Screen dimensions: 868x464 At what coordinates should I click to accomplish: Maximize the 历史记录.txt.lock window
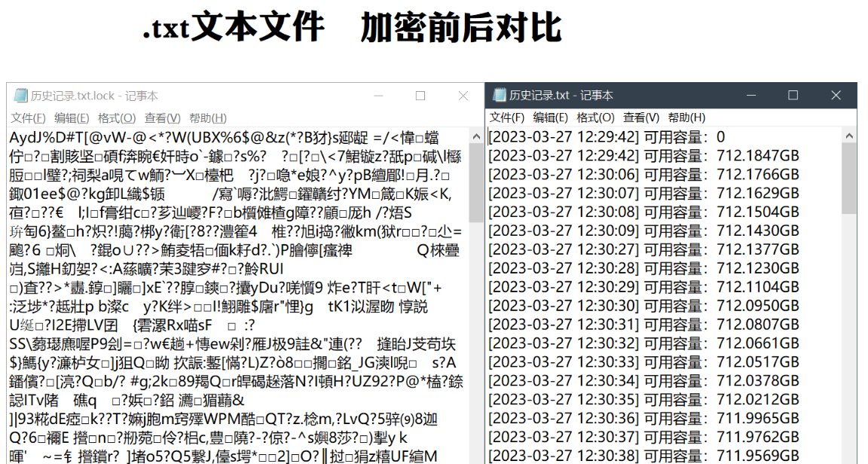[420, 96]
